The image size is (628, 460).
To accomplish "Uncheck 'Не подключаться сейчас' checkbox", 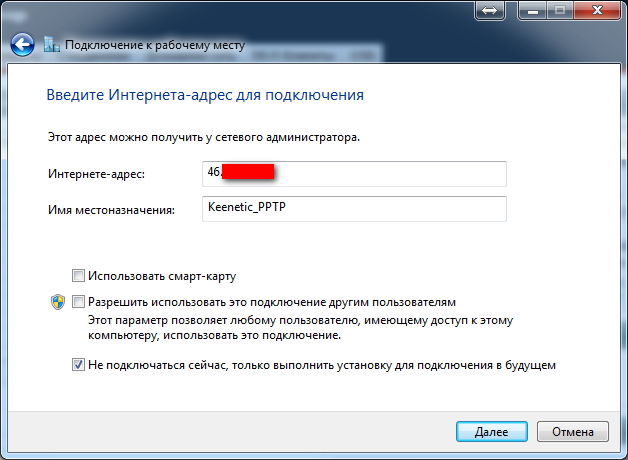I will pos(78,365).
